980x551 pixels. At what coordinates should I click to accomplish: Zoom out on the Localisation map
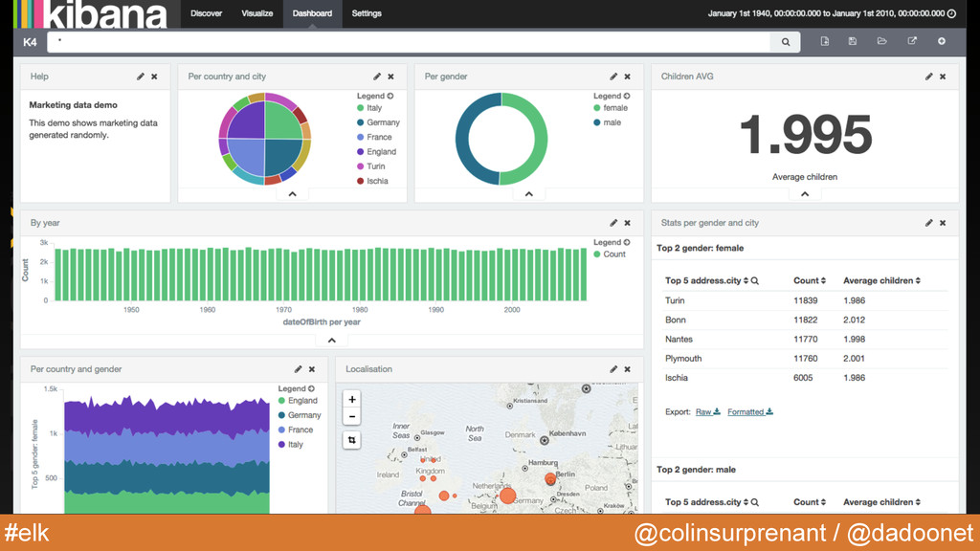tap(352, 416)
